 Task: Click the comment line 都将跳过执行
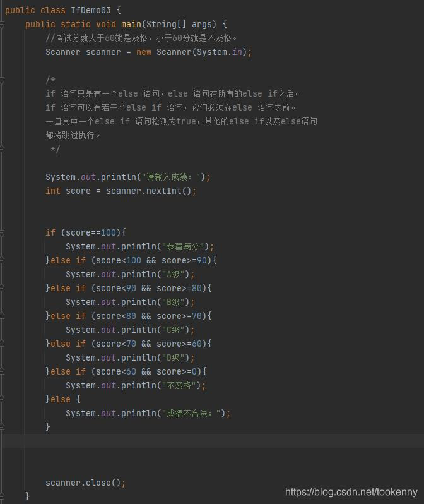pos(73,135)
